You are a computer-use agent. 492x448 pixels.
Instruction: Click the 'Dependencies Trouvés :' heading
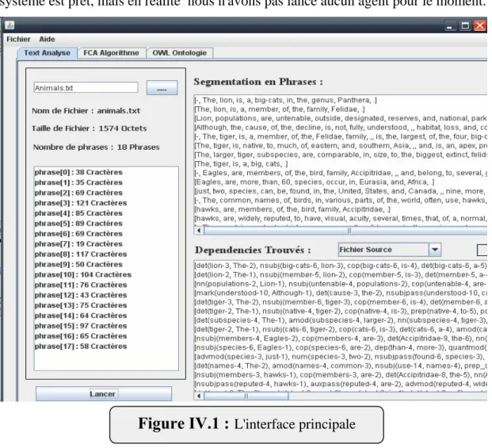(x=253, y=250)
